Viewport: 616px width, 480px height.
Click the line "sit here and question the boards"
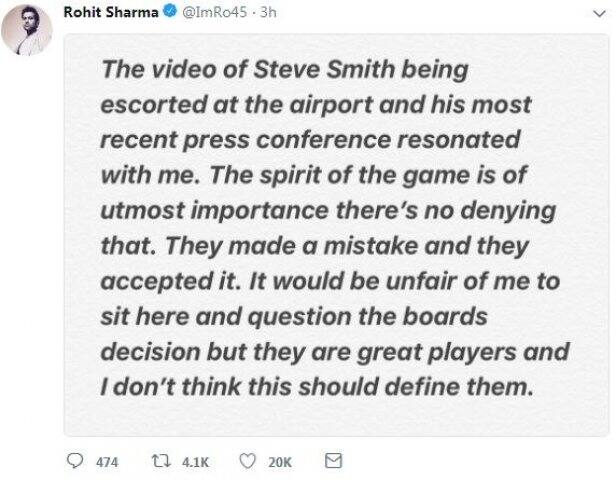[294, 317]
